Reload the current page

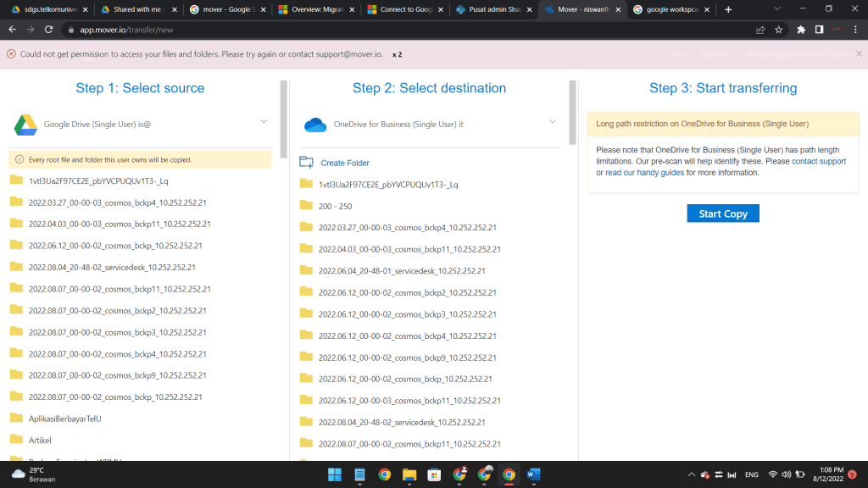coord(48,30)
